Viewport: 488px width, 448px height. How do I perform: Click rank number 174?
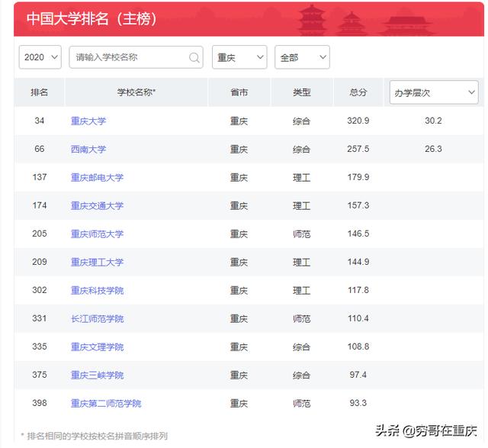click(39, 205)
